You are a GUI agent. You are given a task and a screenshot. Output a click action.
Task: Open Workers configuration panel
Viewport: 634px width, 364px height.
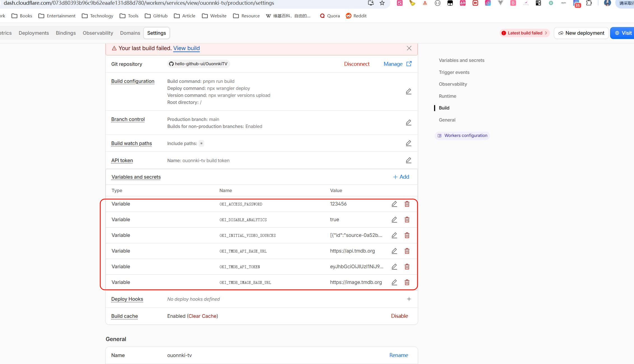pos(462,136)
